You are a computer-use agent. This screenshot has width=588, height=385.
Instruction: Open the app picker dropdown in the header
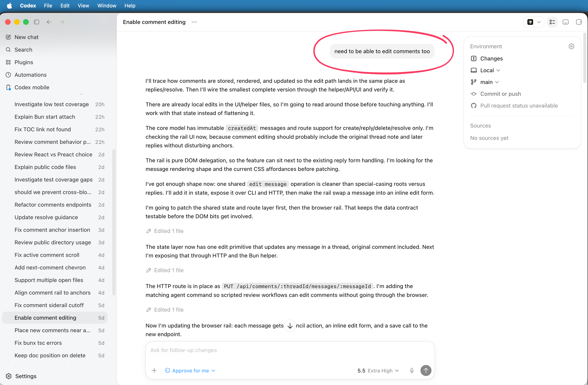click(x=534, y=22)
